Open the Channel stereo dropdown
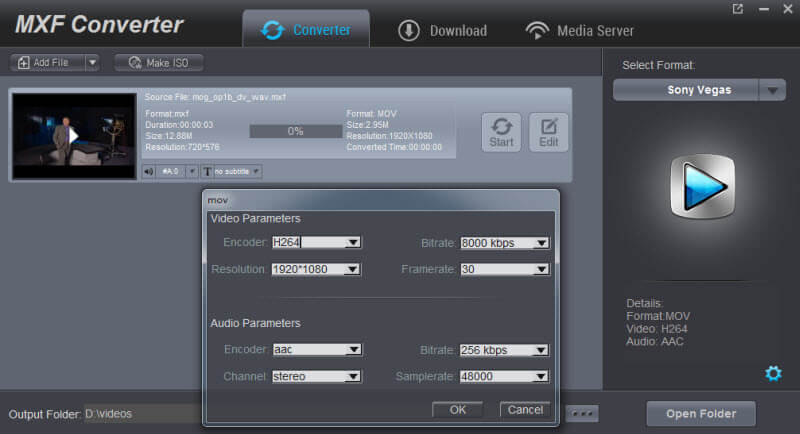The width and height of the screenshot is (800, 434). 317,376
